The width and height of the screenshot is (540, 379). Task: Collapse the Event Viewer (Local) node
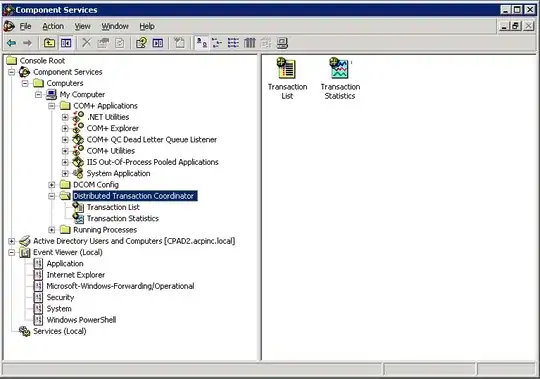(x=12, y=253)
